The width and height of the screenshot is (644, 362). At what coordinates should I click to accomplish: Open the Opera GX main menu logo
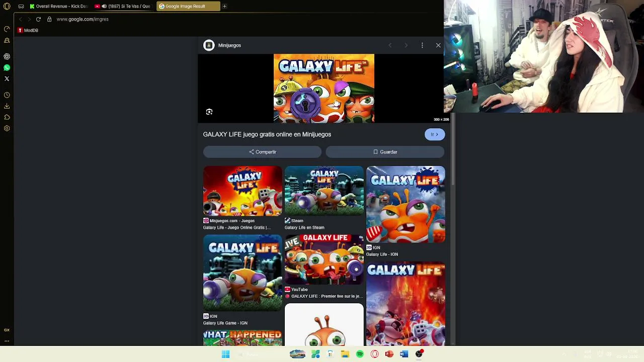pyautogui.click(x=7, y=6)
